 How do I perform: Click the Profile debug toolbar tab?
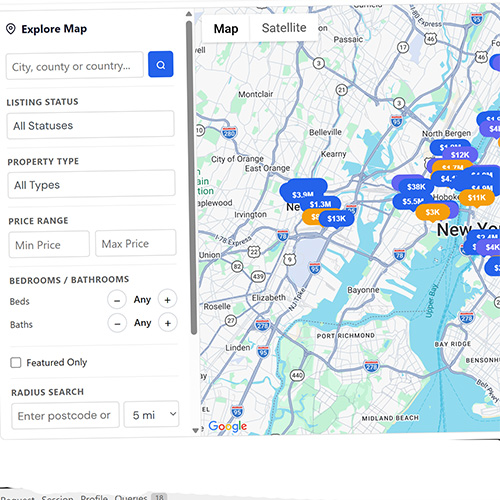pyautogui.click(x=94, y=497)
